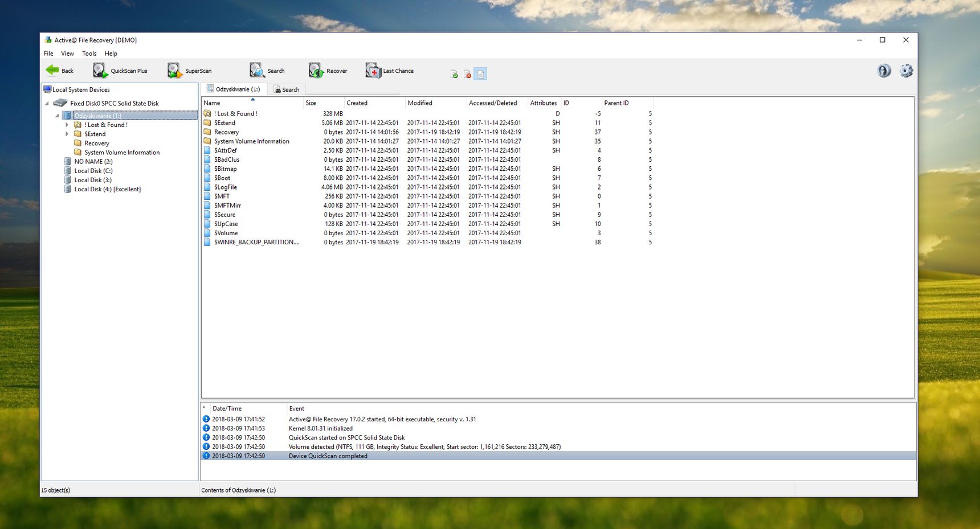Click the NO NAME (2:) volume icon
Image resolution: width=980 pixels, height=529 pixels.
(x=68, y=162)
